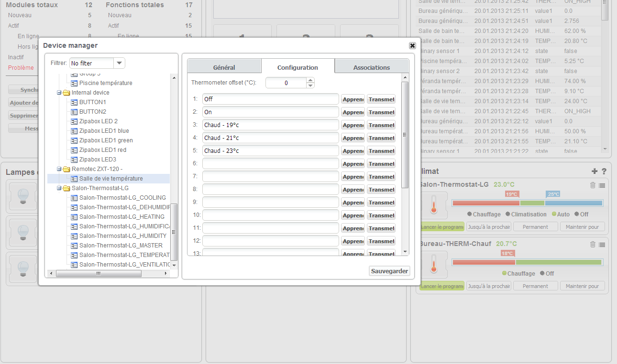The width and height of the screenshot is (617, 364).
Task: Click the trash icon for Salon-Thermostat-LG
Action: [x=593, y=185]
